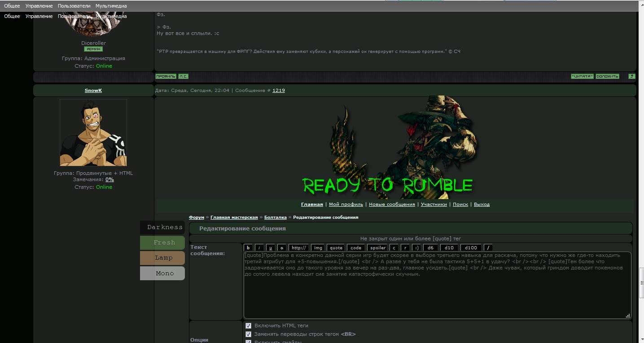Open the Участники link
The width and height of the screenshot is (644, 343).
coord(434,204)
